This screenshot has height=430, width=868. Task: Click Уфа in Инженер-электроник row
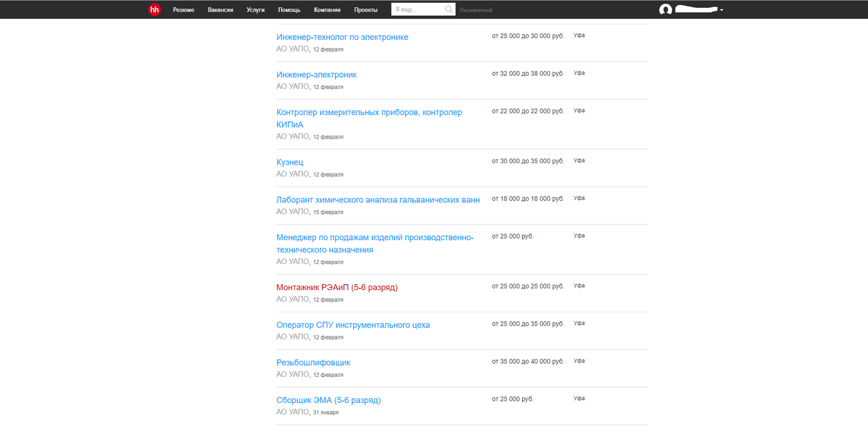pyautogui.click(x=579, y=73)
